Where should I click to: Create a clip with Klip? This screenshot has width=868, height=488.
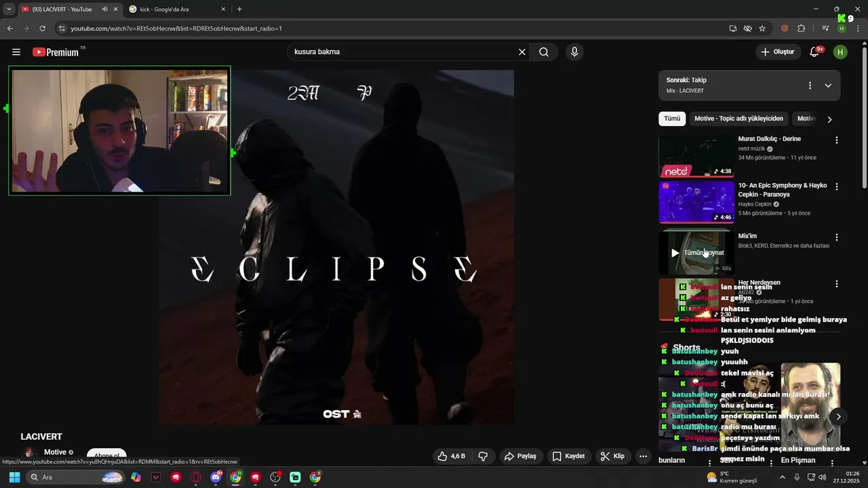click(x=613, y=456)
